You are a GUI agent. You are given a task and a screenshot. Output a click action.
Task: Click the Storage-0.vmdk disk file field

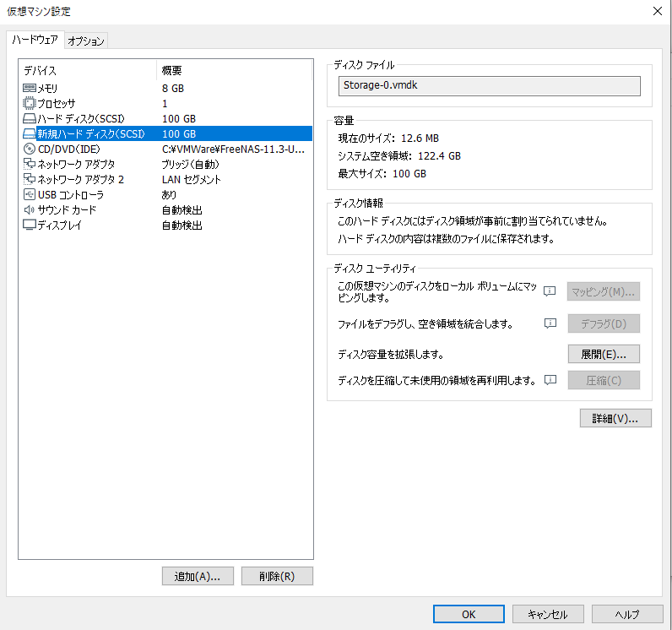[x=489, y=85]
